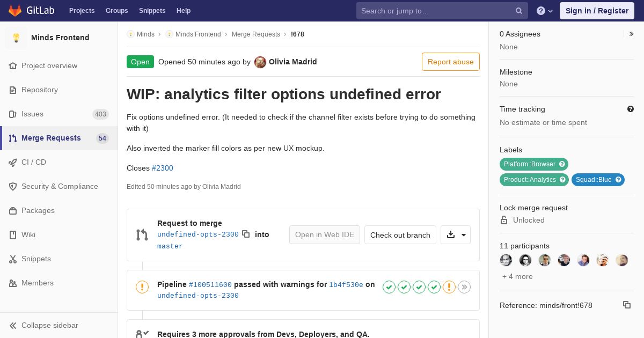
Task: Click the first passed pipeline stage
Action: tap(389, 287)
